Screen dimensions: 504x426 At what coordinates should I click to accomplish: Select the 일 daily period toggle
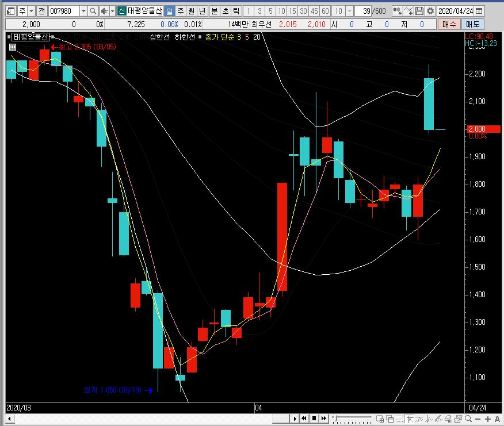(170, 11)
